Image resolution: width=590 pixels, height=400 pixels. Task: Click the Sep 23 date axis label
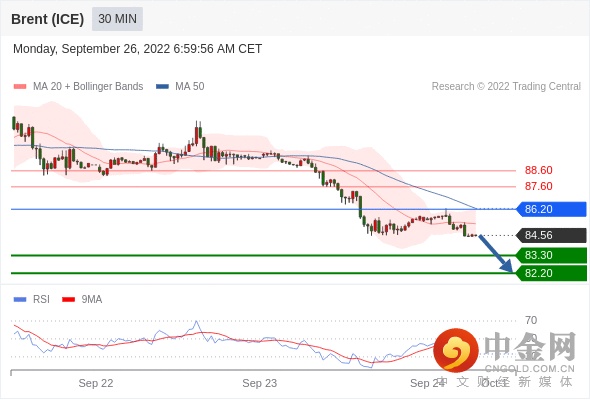(260, 383)
